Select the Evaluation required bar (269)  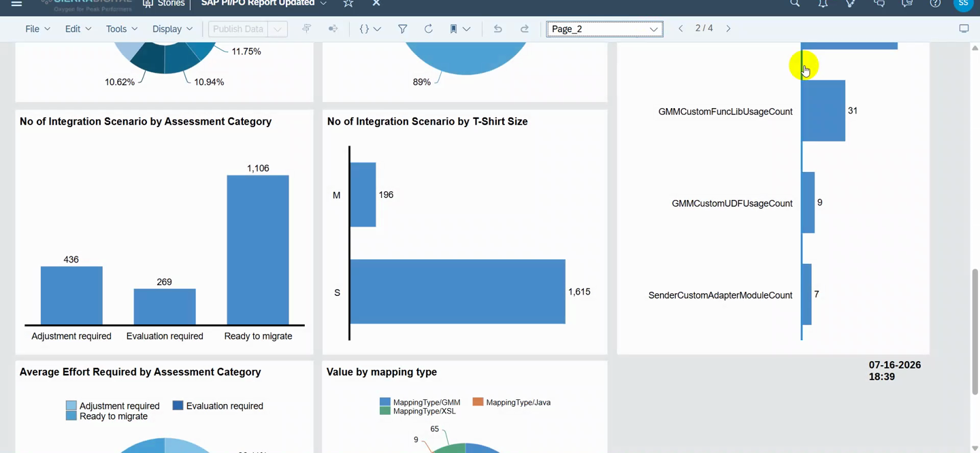(165, 307)
